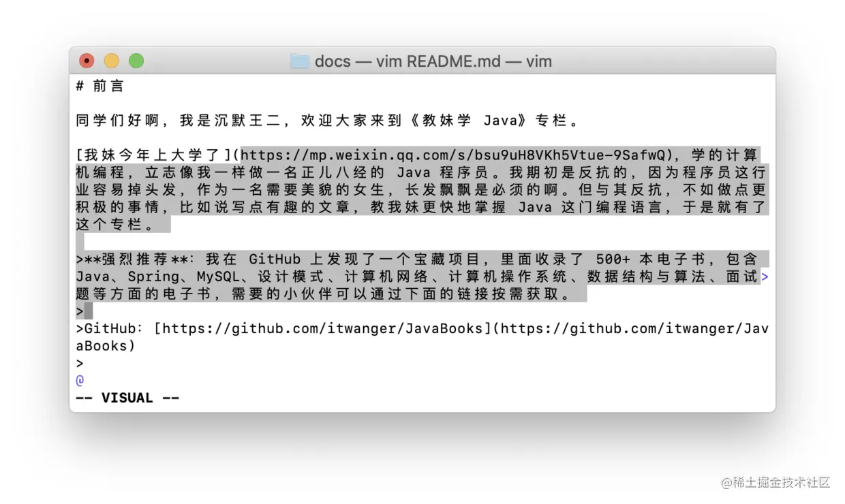Screen dimensions: 845x504
Task: Click the first github.com/itwanger/JavaBooks link text
Action: (x=324, y=329)
